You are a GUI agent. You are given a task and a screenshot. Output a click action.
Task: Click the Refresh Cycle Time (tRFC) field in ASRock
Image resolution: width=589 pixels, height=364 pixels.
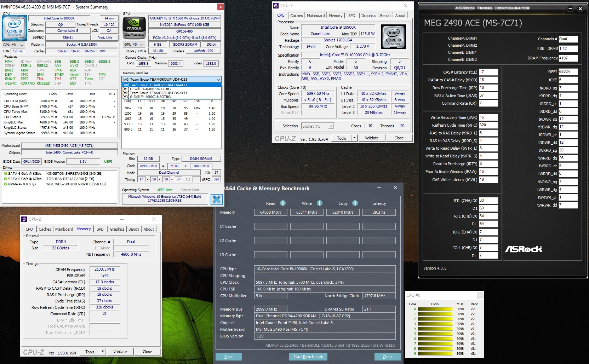[488, 125]
